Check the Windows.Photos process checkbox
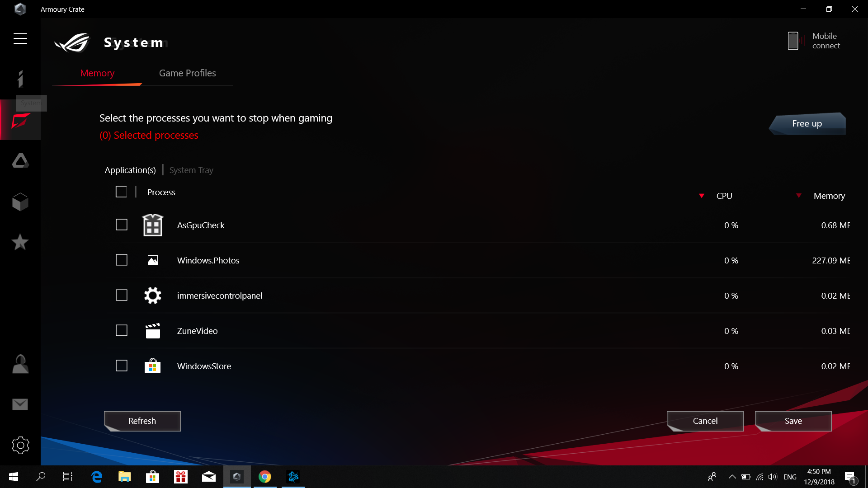The width and height of the screenshot is (868, 488). coord(122,260)
